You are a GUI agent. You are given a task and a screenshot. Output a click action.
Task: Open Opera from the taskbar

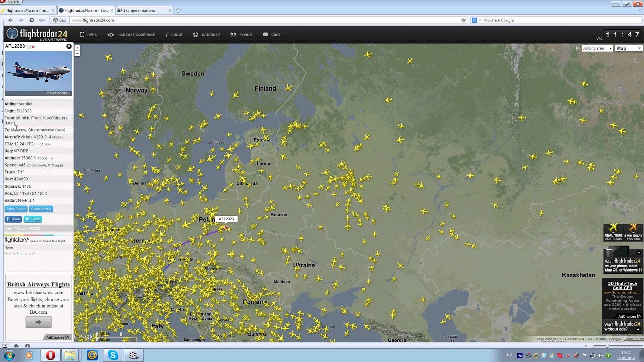(50, 355)
